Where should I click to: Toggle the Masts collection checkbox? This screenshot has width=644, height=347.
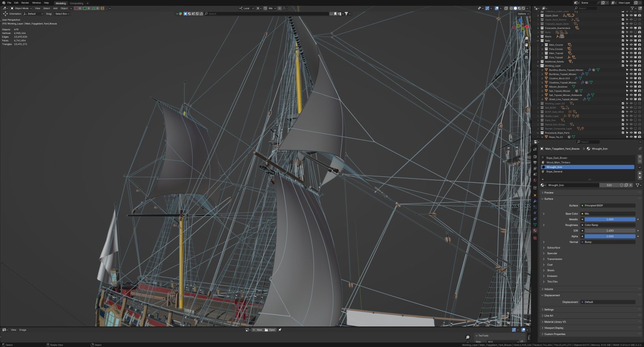[x=623, y=37]
